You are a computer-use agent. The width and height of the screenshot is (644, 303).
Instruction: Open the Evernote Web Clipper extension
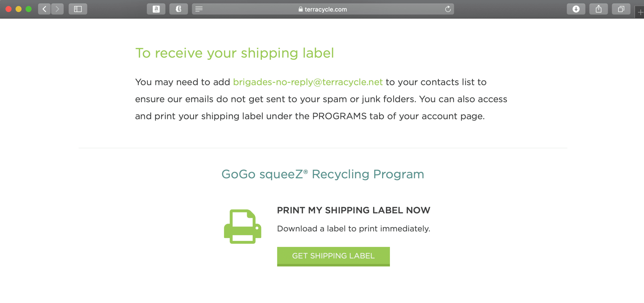click(x=179, y=9)
